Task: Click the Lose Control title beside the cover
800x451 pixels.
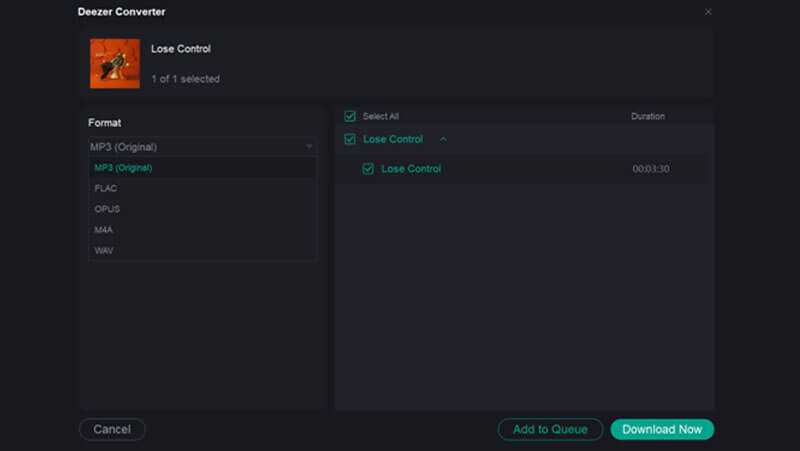Action: [181, 49]
